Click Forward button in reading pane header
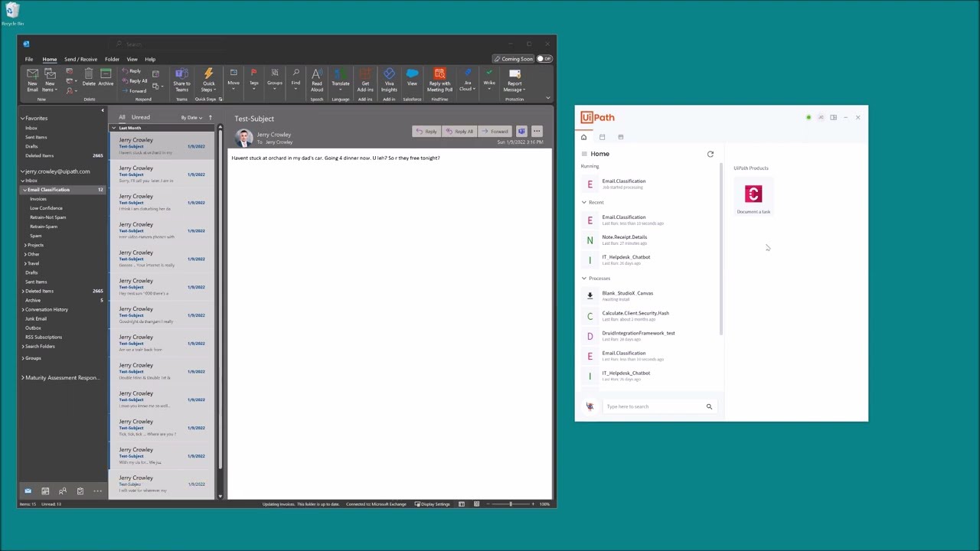 495,132
